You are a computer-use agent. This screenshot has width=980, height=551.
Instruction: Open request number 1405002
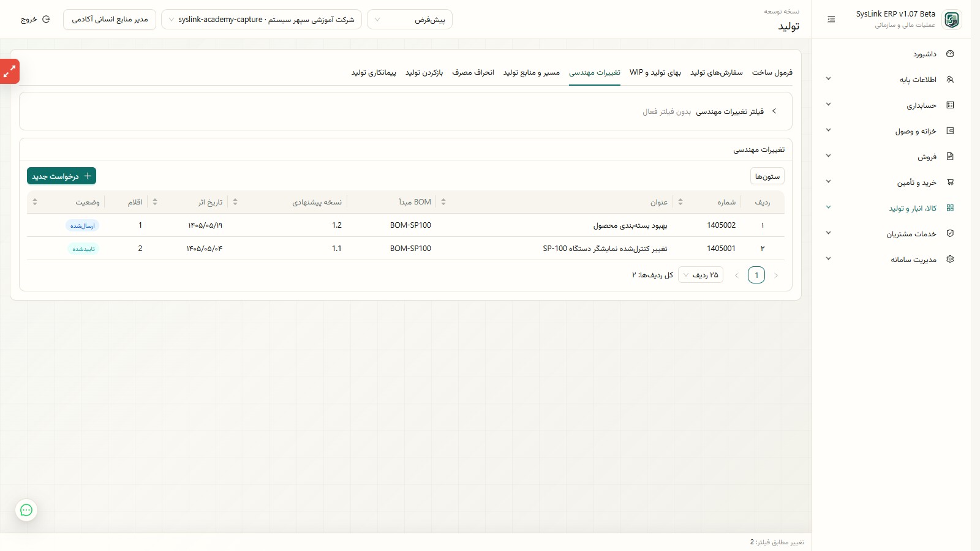pyautogui.click(x=721, y=225)
